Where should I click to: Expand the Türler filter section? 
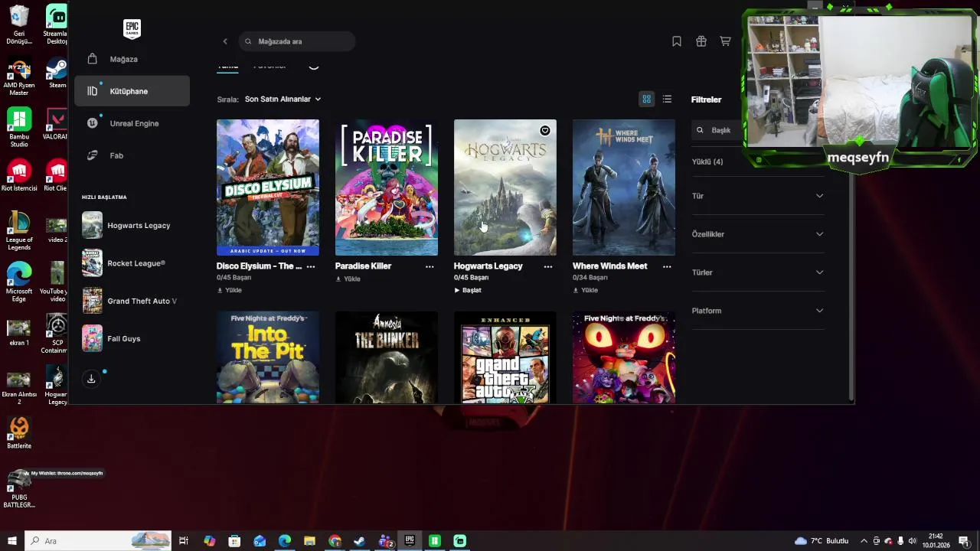click(757, 272)
